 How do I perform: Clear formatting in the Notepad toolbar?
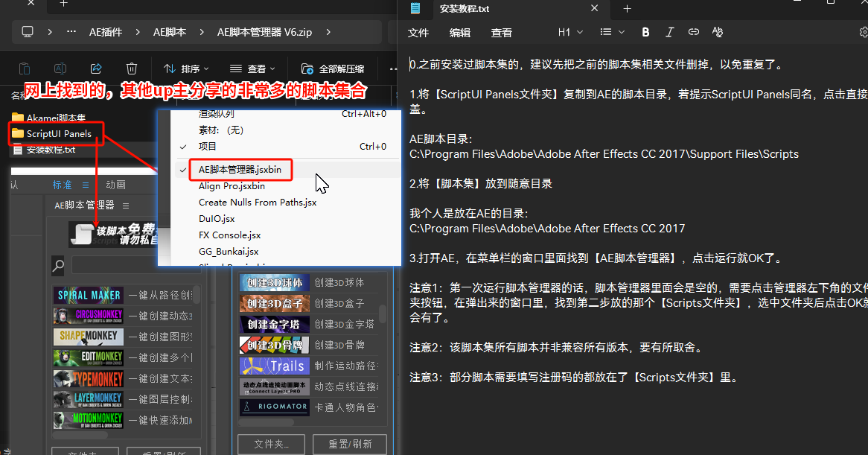click(x=718, y=32)
